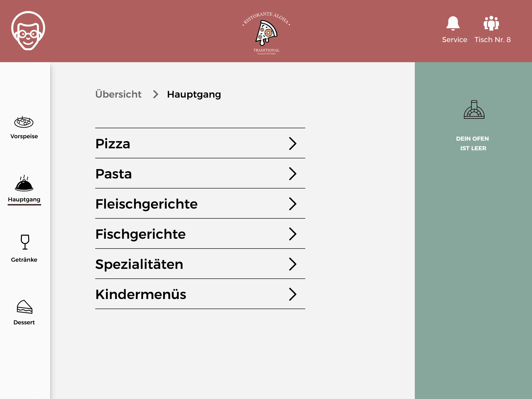The height and width of the screenshot is (399, 532).
Task: Switch to the Dessert sidebar label
Action: tap(24, 322)
